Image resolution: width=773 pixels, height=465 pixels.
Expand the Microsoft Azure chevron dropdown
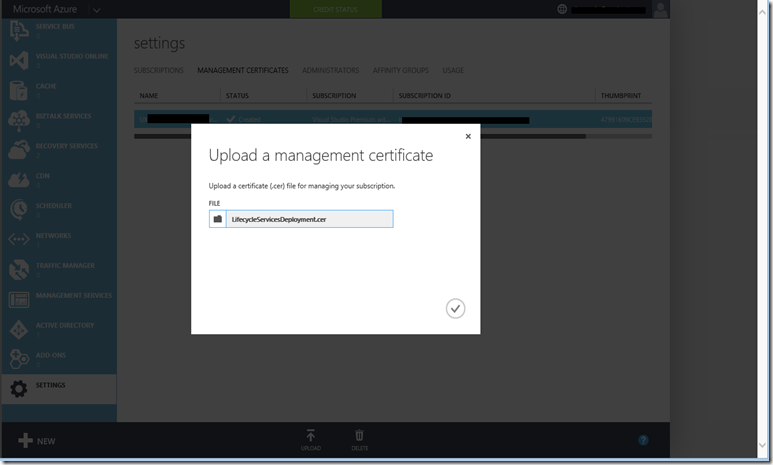pyautogui.click(x=97, y=10)
